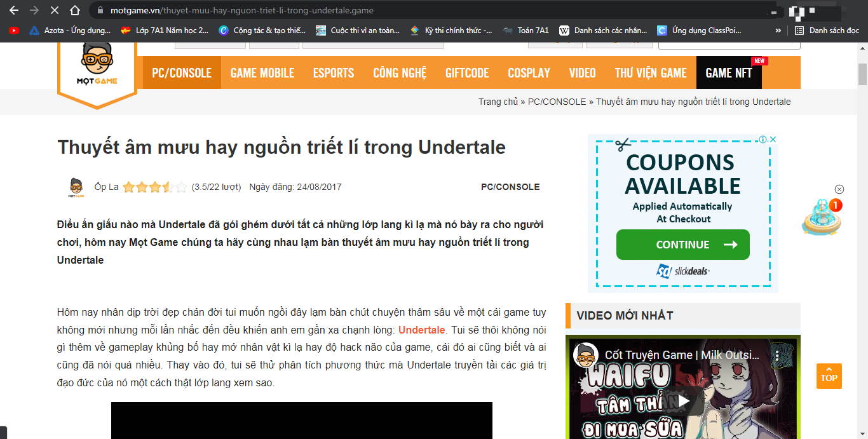
Task: Close the coupon ad with X icon
Action: pos(773,139)
